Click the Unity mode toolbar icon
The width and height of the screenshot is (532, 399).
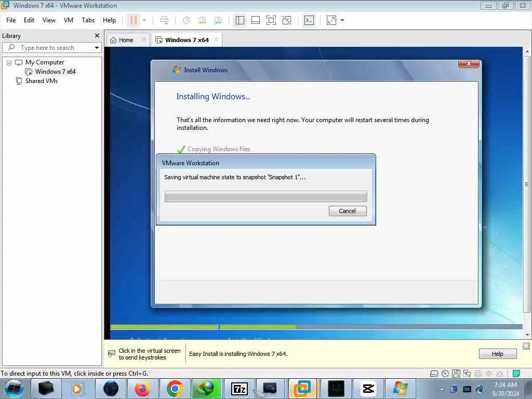(287, 20)
